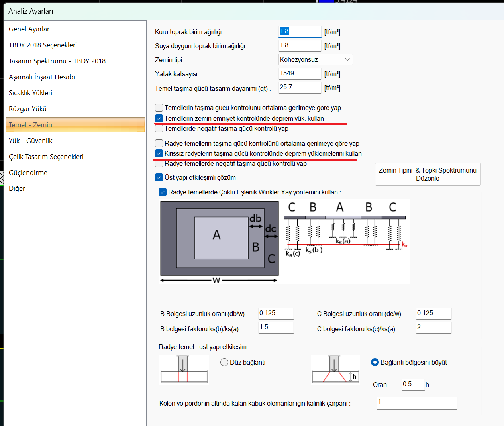Select Düz bağlantı radio option

pyautogui.click(x=224, y=362)
